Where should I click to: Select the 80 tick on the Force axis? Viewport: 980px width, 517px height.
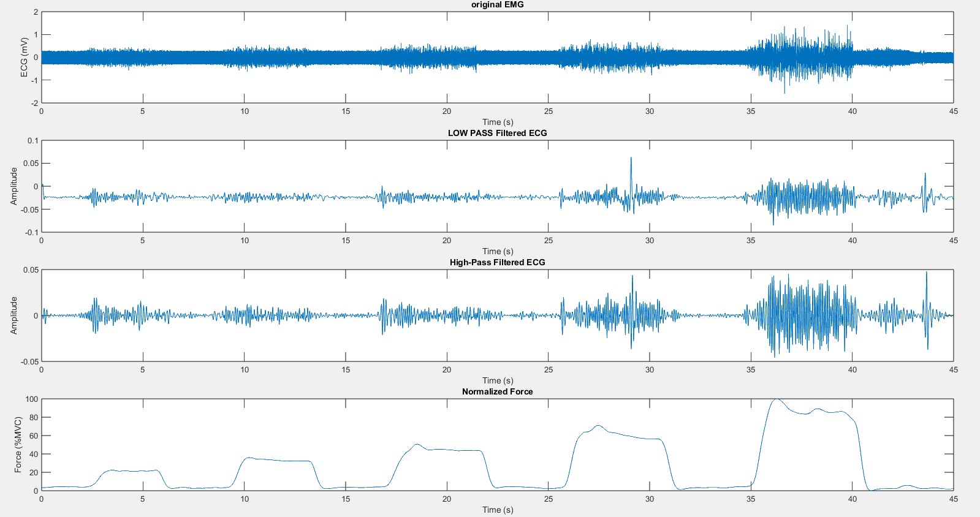click(x=34, y=418)
